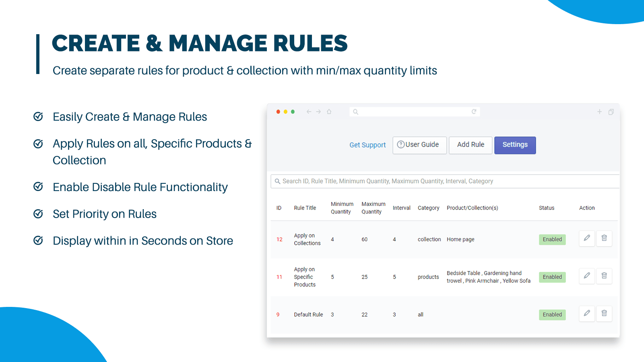Open new tab with plus icon
Screen dimensions: 644x362
tap(599, 112)
